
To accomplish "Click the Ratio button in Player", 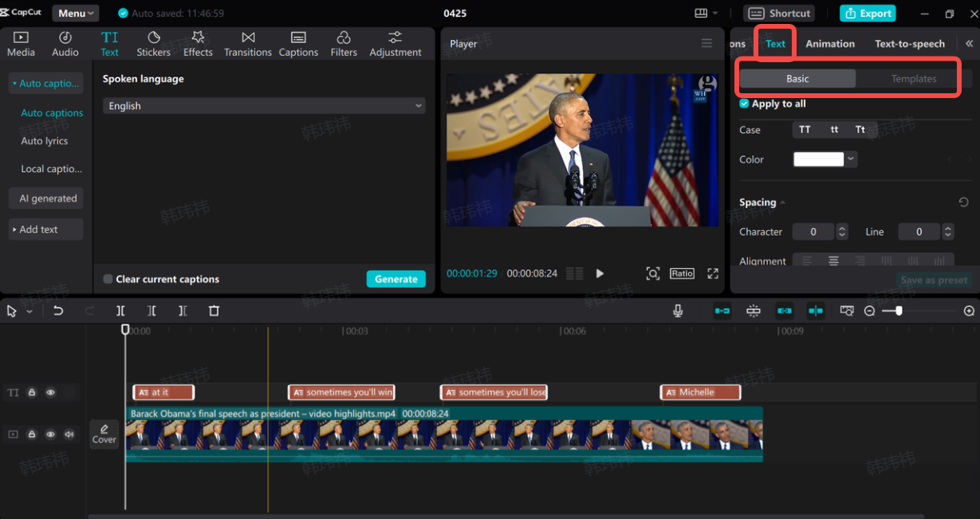I will pyautogui.click(x=682, y=273).
